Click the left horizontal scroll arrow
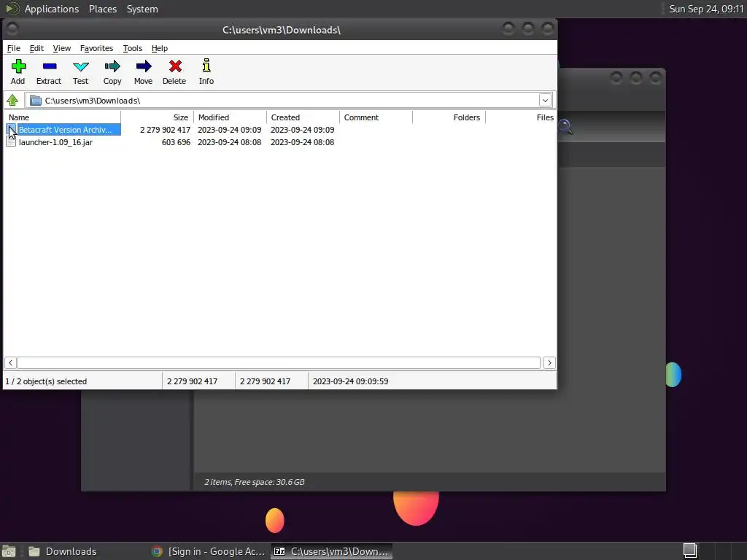The height and width of the screenshot is (560, 747). tap(10, 363)
